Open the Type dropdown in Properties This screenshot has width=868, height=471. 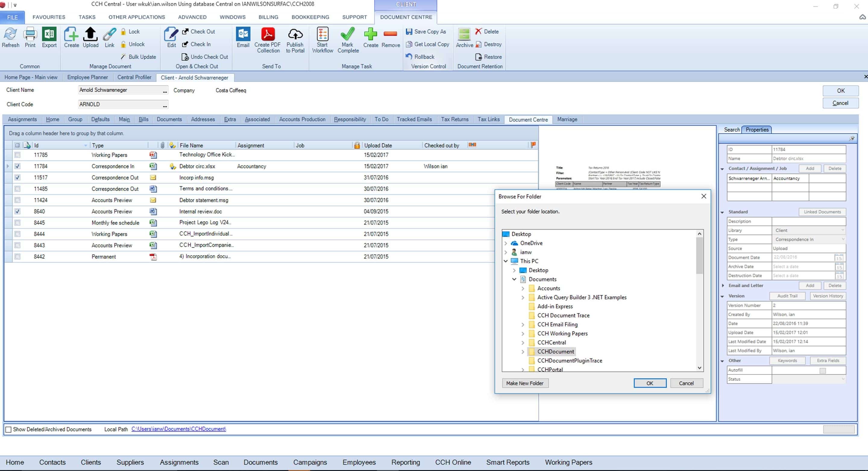click(843, 240)
